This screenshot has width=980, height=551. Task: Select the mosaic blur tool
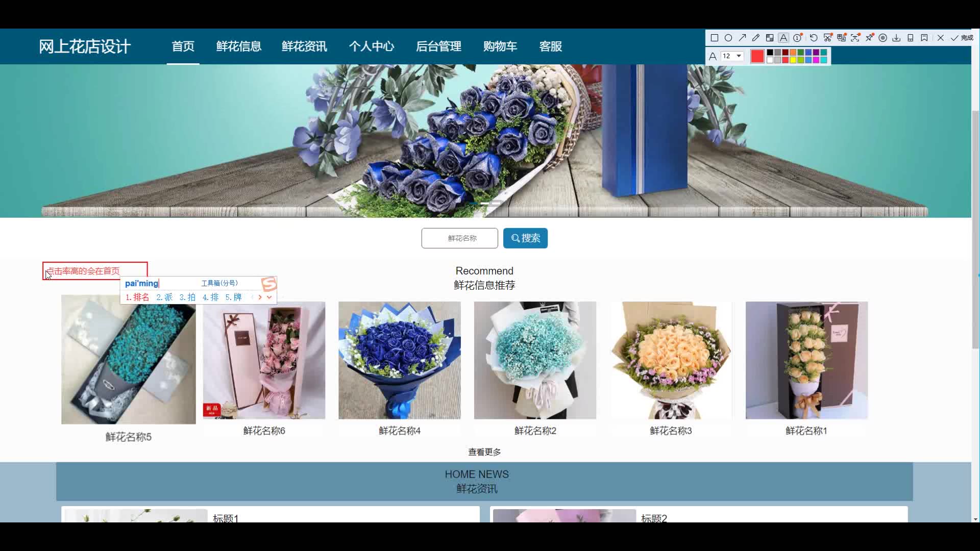pos(770,38)
